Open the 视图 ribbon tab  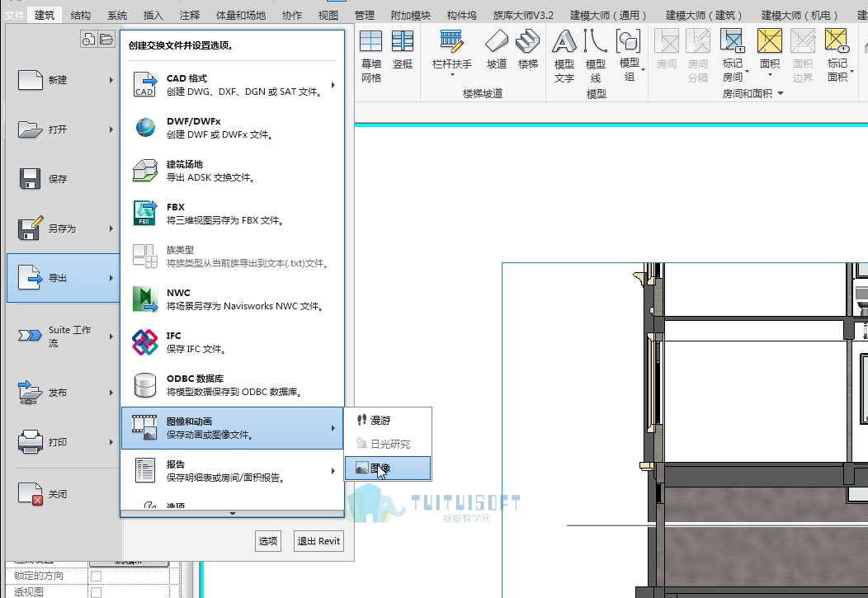click(x=328, y=15)
